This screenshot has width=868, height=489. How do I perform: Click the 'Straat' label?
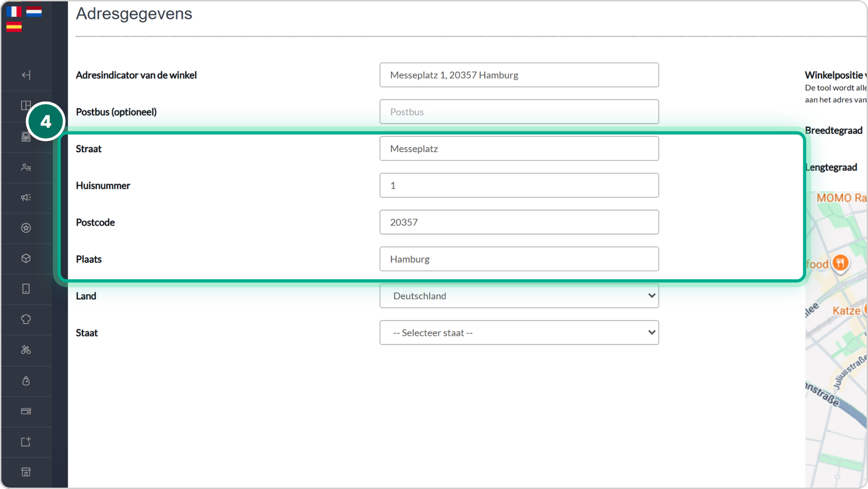tap(89, 149)
